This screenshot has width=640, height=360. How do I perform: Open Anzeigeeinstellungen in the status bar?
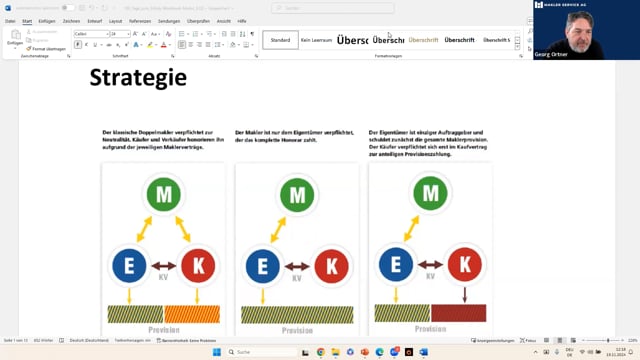point(492,340)
